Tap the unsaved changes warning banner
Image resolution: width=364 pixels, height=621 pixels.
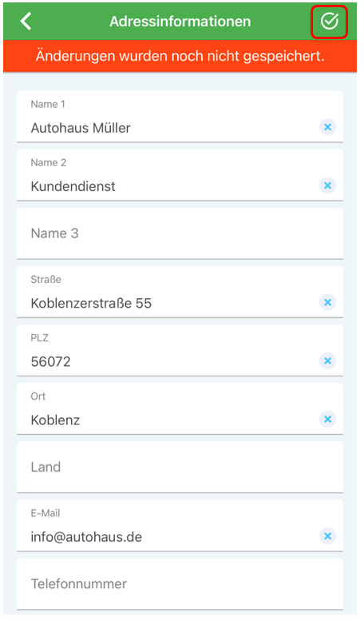pyautogui.click(x=180, y=56)
